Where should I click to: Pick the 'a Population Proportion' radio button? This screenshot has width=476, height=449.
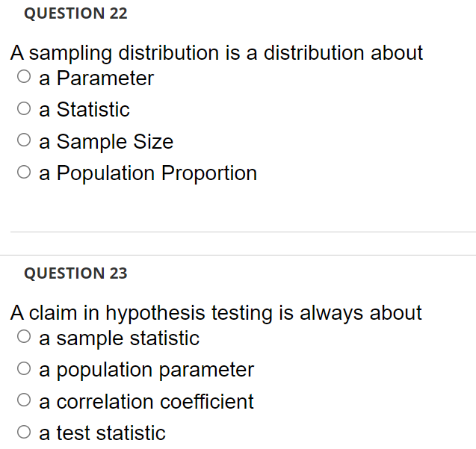[24, 172]
